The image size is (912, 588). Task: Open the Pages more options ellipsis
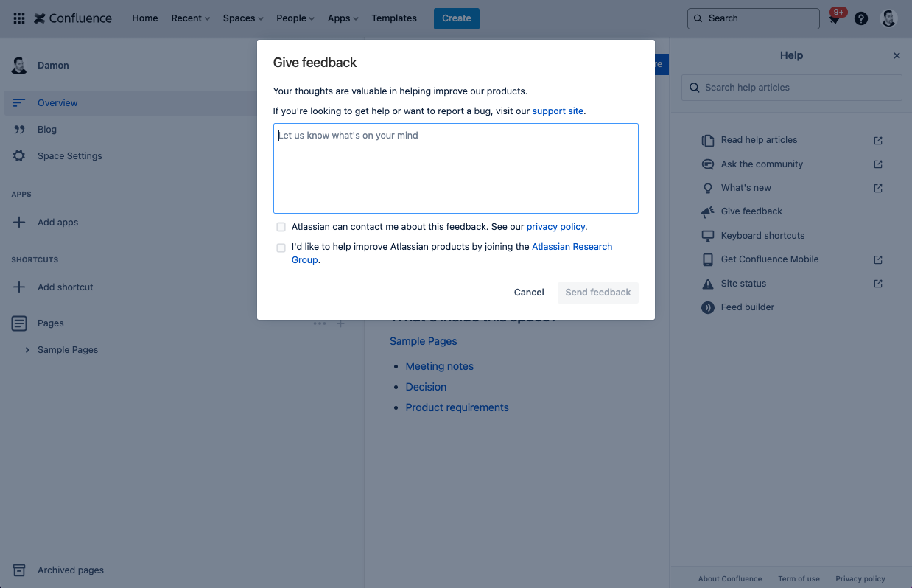(x=320, y=323)
